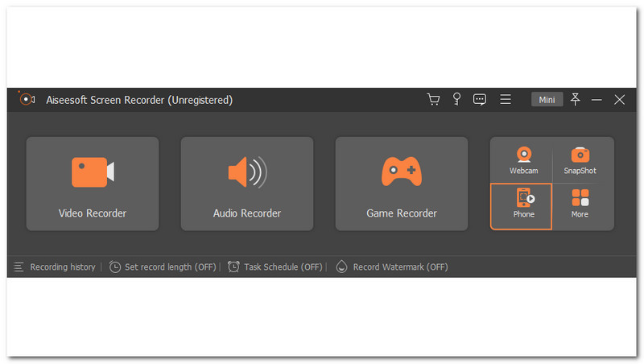Click the register key icon
Screen dimensions: 644x364
click(456, 99)
